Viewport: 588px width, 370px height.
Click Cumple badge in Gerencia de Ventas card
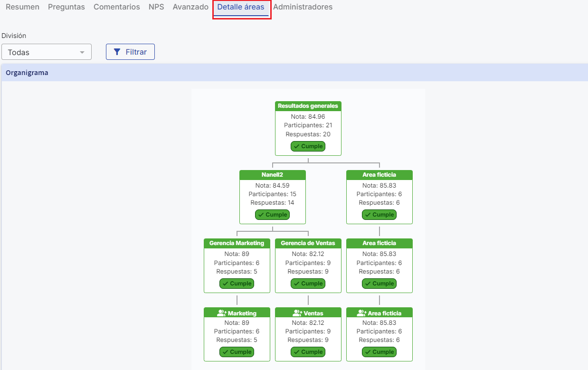coord(308,284)
